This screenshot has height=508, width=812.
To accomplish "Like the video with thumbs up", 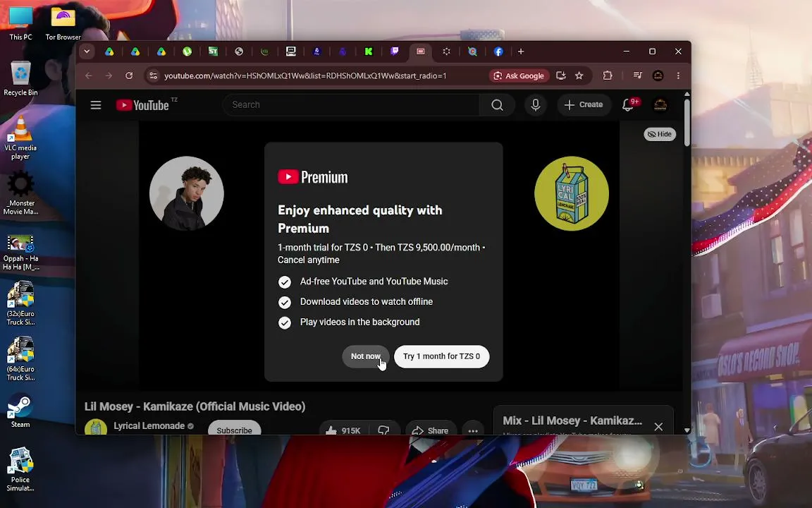I will pyautogui.click(x=343, y=430).
